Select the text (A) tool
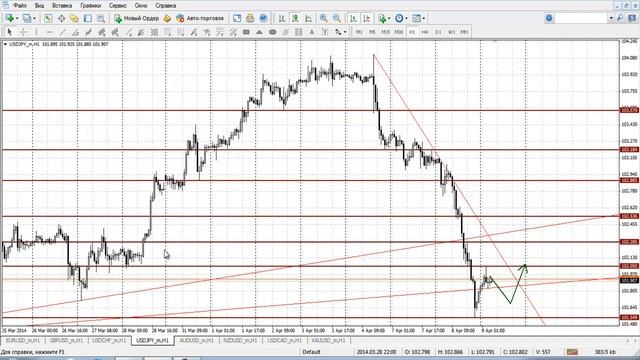Screen dimensions: 640x360 click(312, 32)
